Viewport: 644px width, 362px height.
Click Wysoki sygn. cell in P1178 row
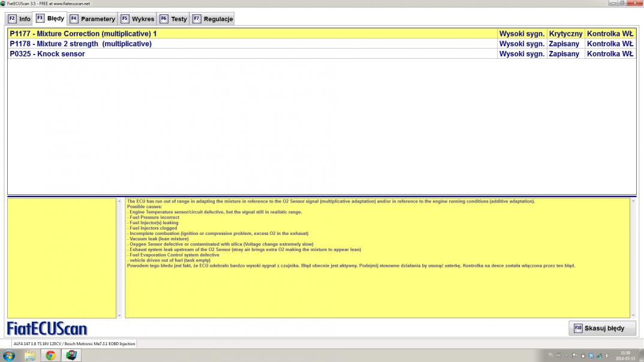point(522,44)
